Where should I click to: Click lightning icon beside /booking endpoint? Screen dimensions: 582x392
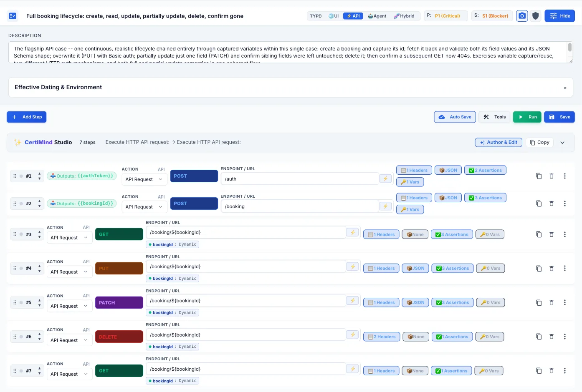[x=385, y=206]
